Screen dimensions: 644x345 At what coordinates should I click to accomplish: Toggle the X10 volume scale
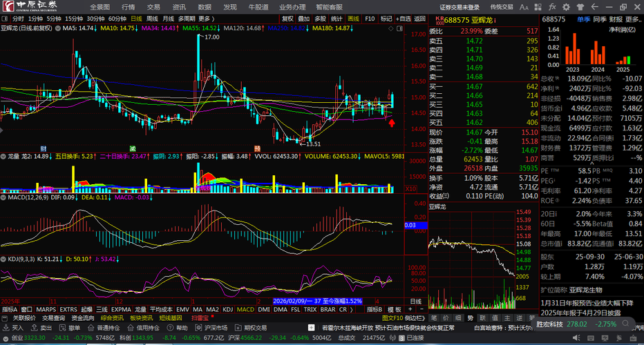coord(410,189)
